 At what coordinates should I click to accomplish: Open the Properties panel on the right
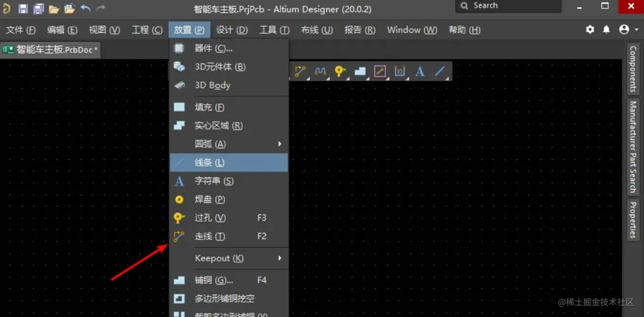click(x=634, y=220)
